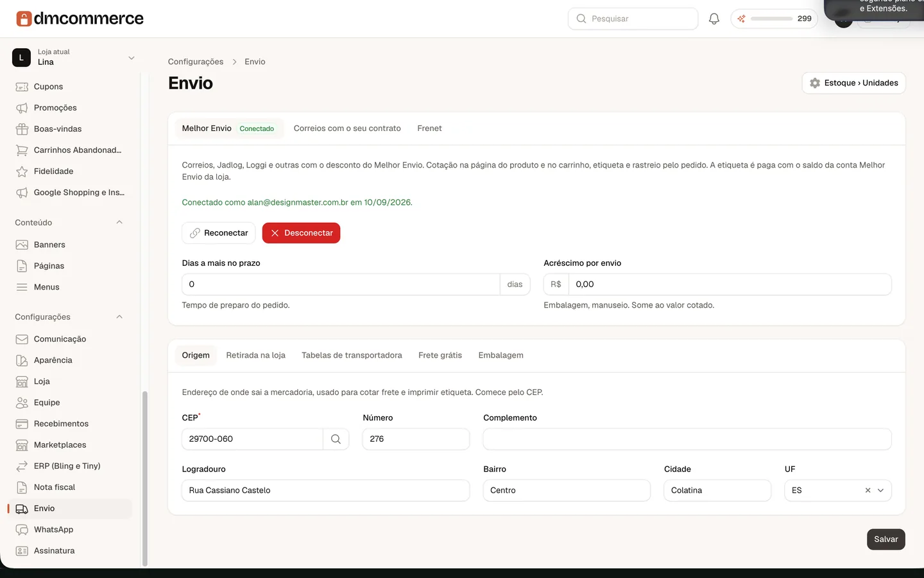Open Assinatura in the sidebar
Screen dimensions: 924x578
pyautogui.click(x=70, y=551)
